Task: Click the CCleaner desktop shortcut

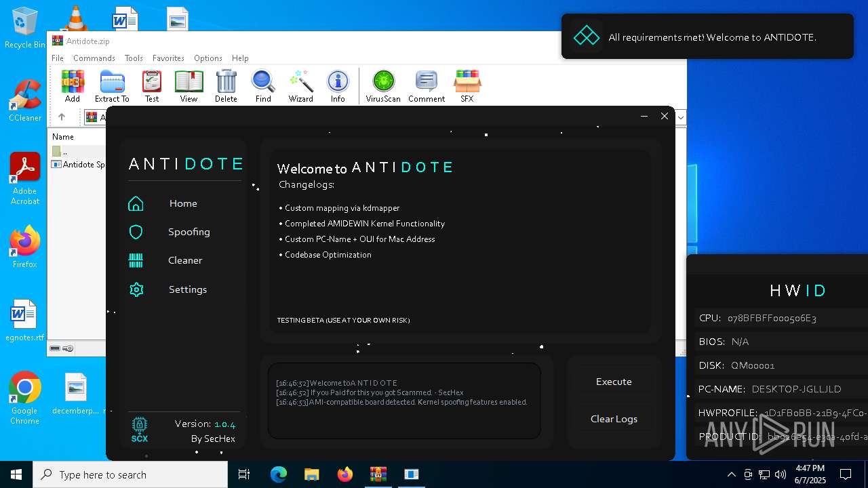Action: pyautogui.click(x=25, y=101)
